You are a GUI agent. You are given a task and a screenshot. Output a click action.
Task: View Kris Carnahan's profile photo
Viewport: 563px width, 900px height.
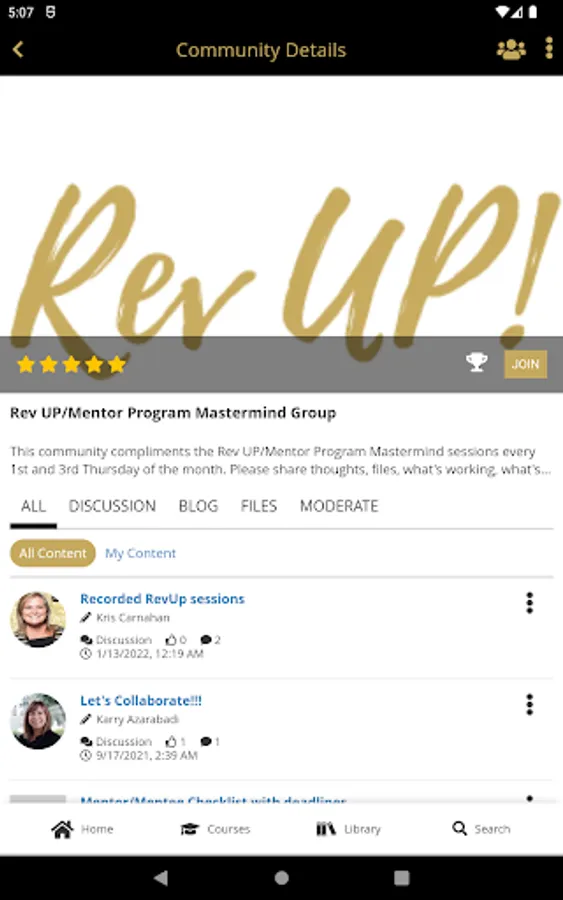tap(38, 619)
